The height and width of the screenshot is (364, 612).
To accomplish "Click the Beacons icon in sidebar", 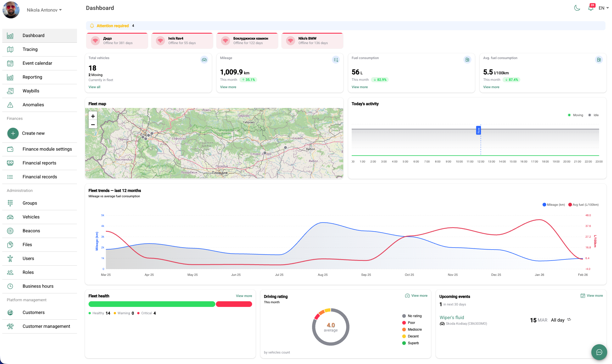I will pos(10,231).
